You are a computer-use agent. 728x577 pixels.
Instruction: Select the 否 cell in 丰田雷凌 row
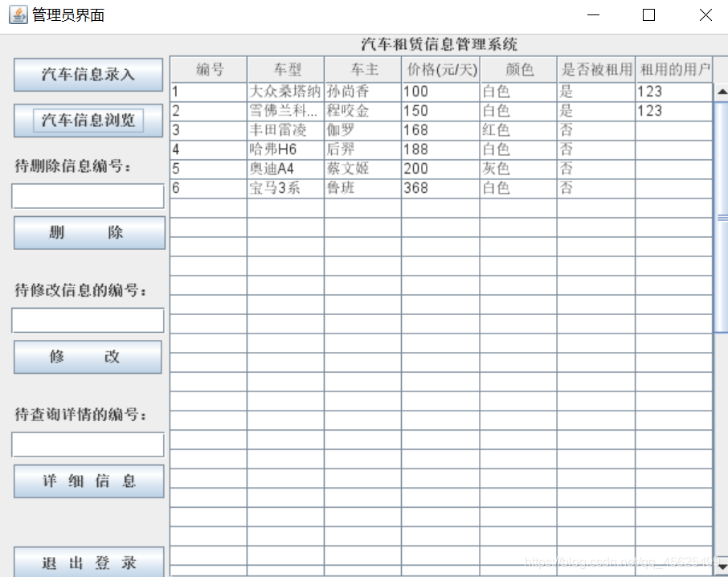[596, 130]
